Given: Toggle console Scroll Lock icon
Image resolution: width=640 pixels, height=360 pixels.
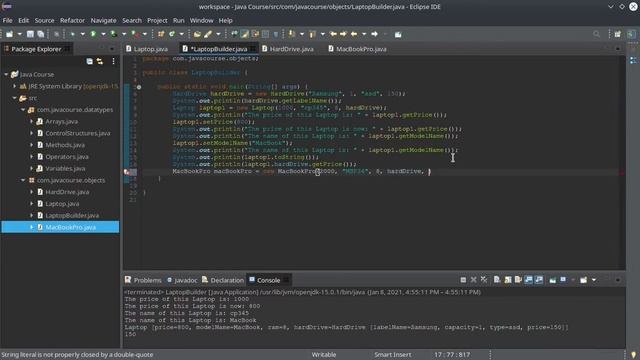Looking at the screenshot, I should [508, 280].
